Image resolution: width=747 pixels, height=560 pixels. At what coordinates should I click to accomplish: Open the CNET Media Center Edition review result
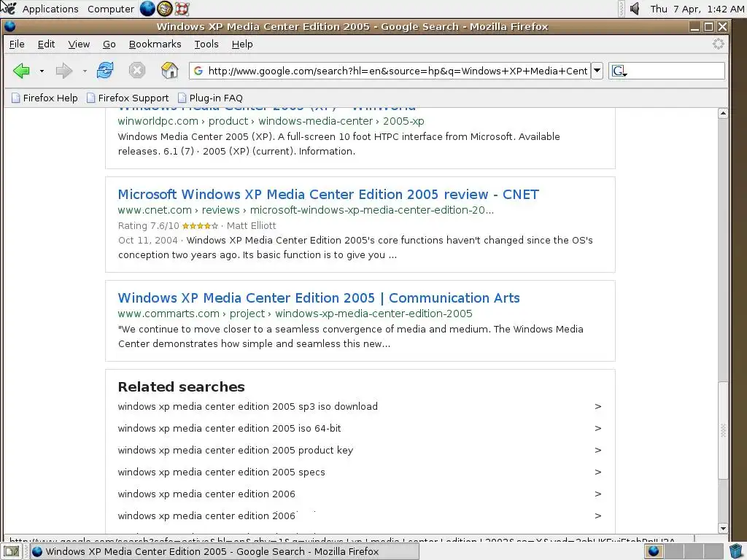click(x=328, y=194)
